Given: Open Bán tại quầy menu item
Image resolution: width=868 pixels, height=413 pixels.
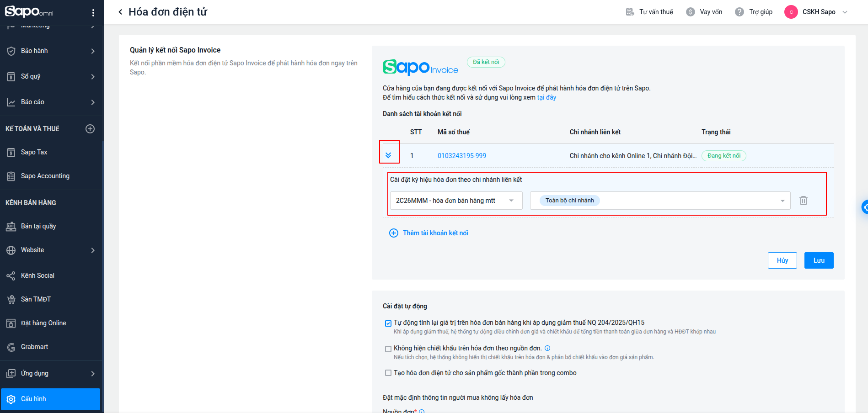Looking at the screenshot, I should tap(51, 226).
